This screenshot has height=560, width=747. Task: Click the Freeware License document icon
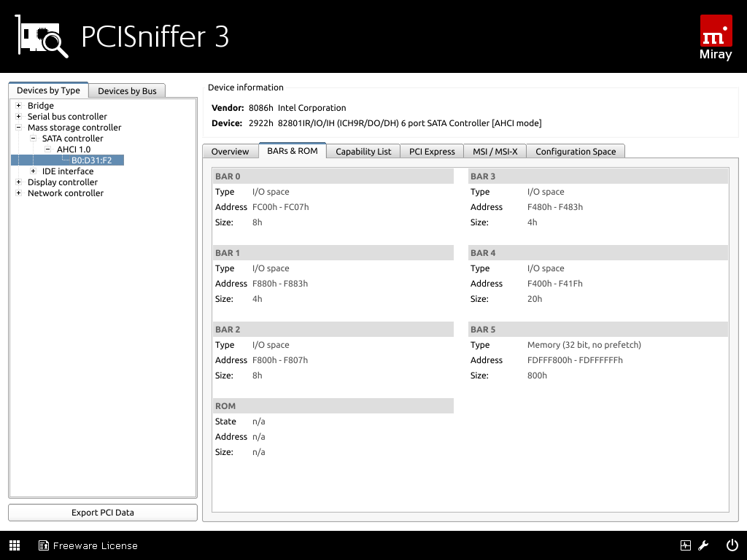coord(44,545)
